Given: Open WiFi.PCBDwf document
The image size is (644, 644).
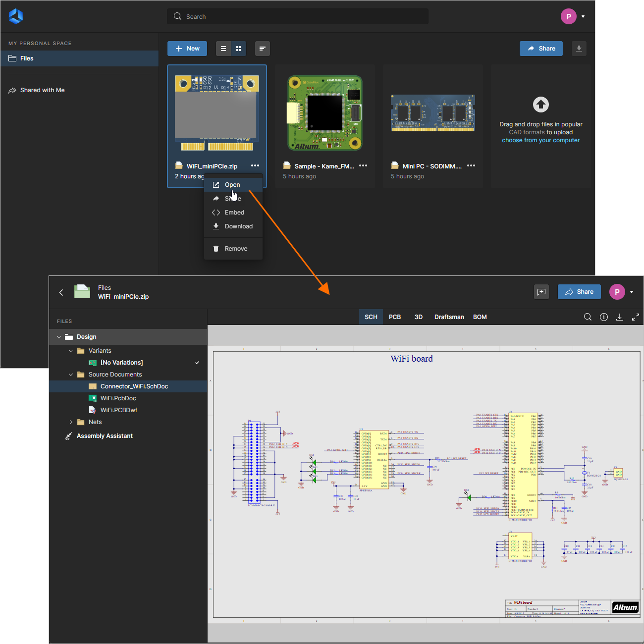Looking at the screenshot, I should [x=128, y=410].
